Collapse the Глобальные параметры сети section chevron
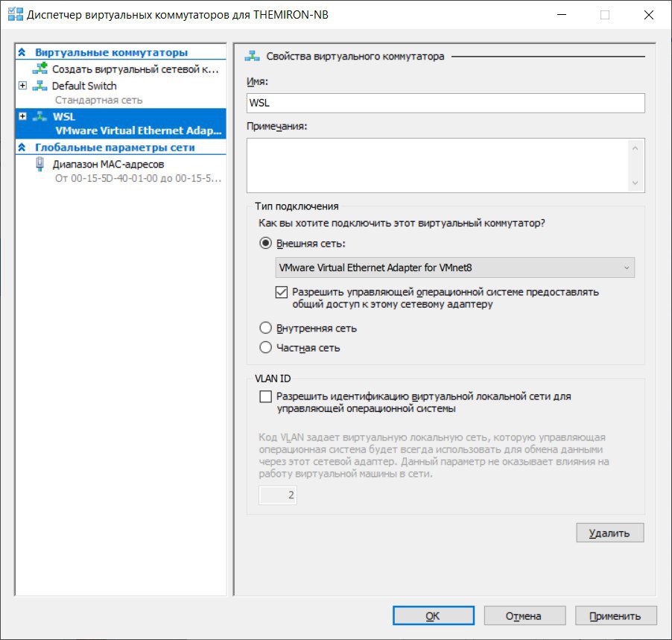Image resolution: width=672 pixels, height=640 pixels. [22, 148]
